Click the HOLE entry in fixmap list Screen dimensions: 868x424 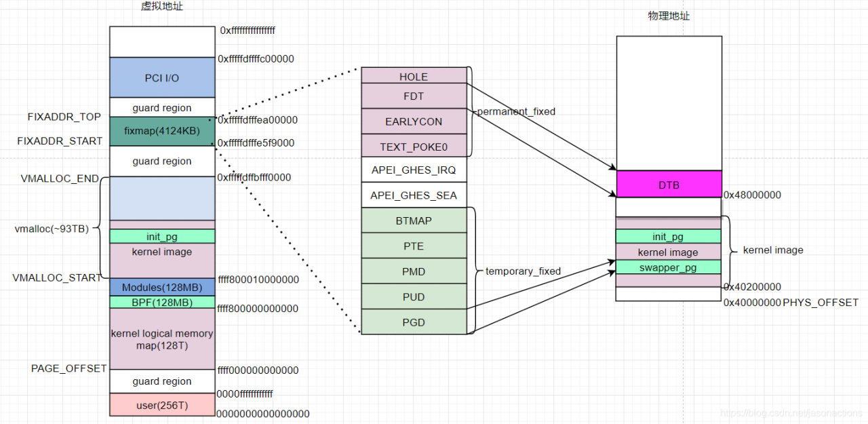(x=414, y=75)
